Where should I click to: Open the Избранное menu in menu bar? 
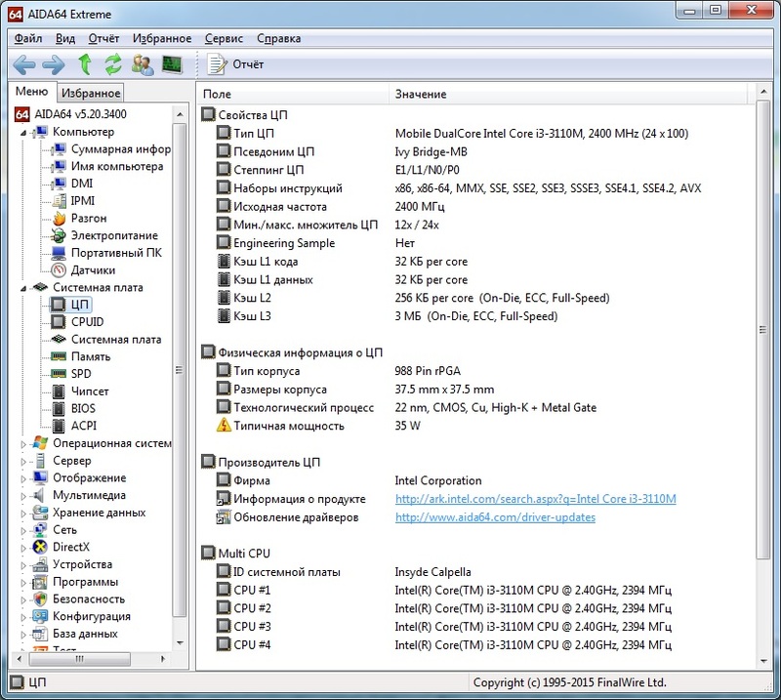[x=162, y=38]
